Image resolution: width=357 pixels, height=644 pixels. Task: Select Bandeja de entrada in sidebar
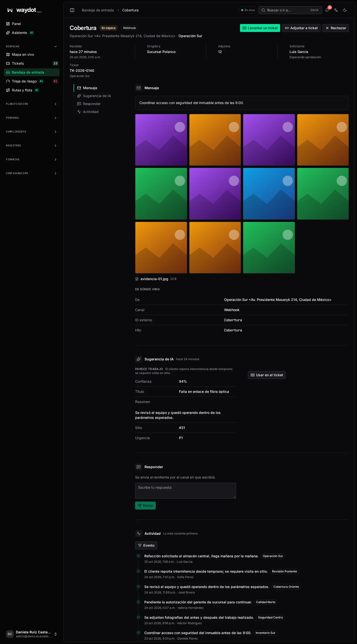32,73
